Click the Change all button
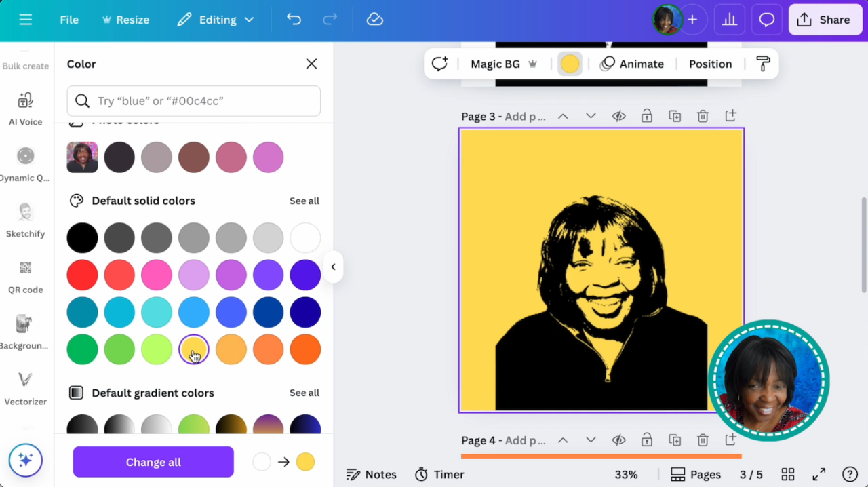The height and width of the screenshot is (487, 868). point(153,462)
